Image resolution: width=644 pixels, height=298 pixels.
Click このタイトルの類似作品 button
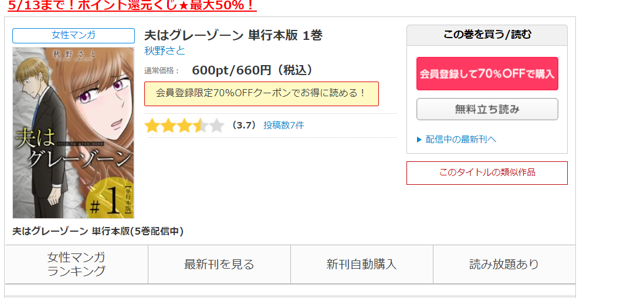tap(487, 172)
